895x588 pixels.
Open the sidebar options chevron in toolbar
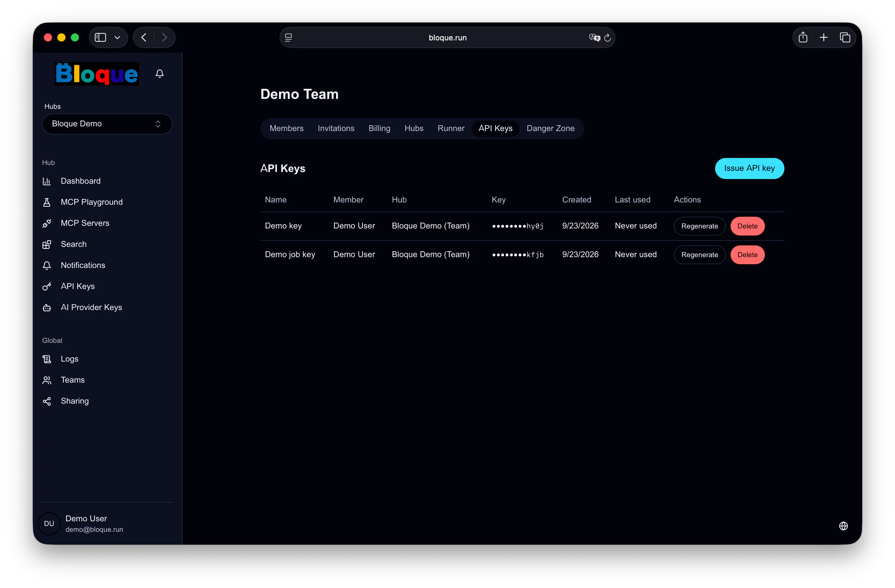[x=117, y=38]
